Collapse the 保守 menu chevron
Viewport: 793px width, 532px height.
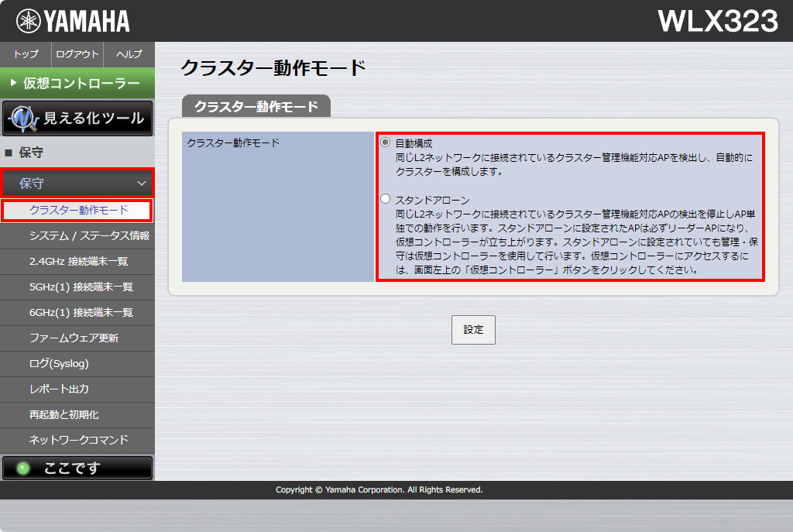(x=141, y=184)
